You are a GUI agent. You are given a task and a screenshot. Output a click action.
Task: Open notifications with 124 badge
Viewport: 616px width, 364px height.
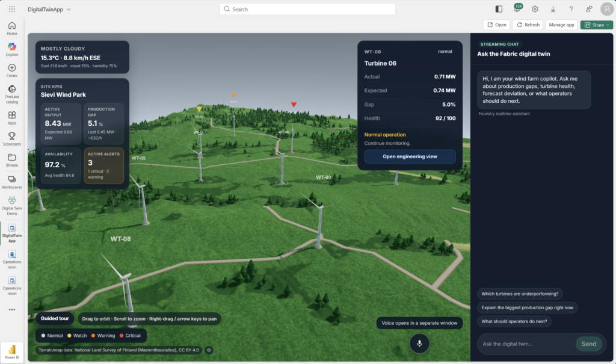(517, 8)
